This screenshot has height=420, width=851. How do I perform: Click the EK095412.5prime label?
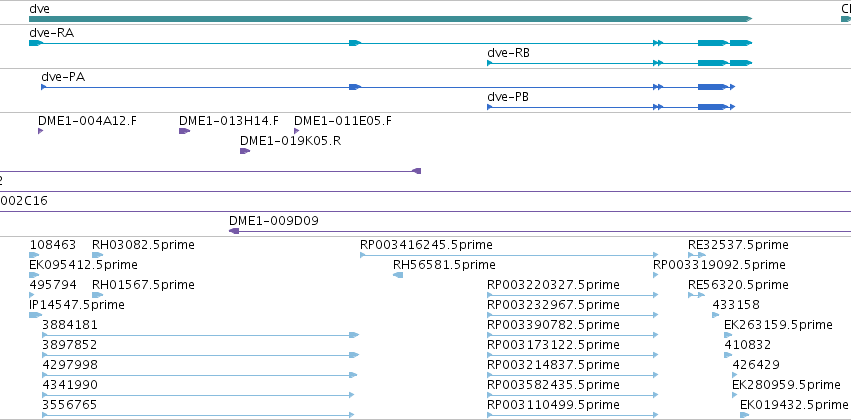click(83, 265)
